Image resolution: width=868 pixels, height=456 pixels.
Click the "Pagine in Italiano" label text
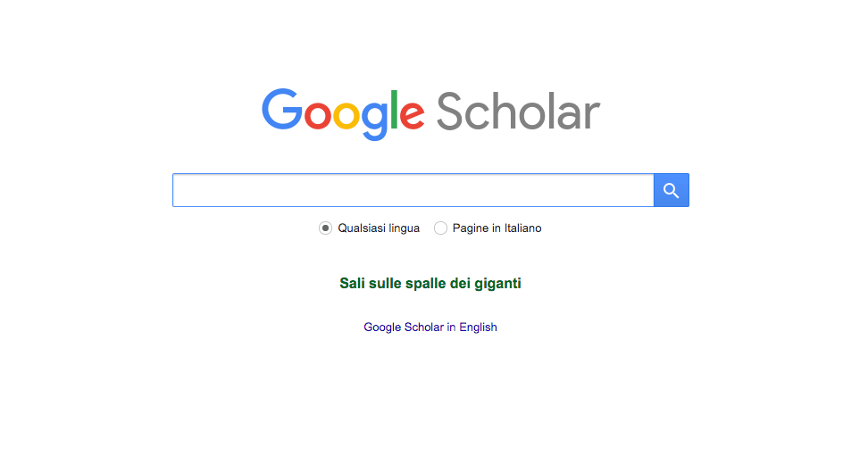pyautogui.click(x=497, y=228)
